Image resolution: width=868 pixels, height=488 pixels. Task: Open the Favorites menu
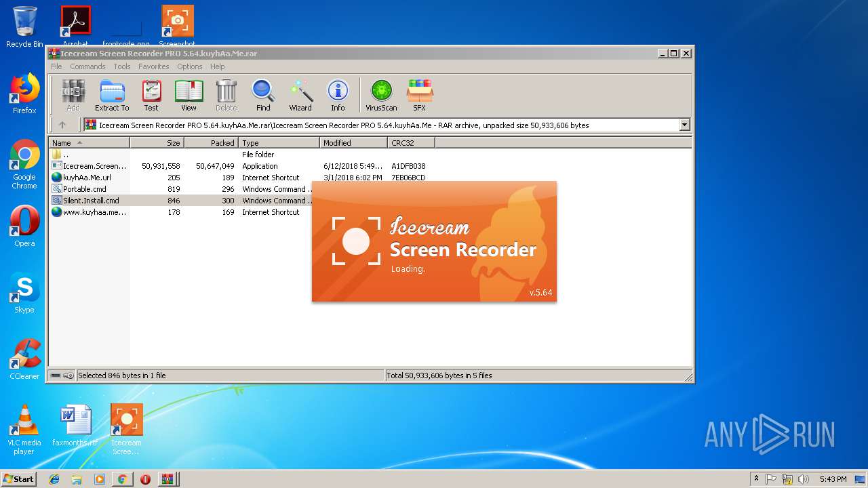(x=154, y=66)
